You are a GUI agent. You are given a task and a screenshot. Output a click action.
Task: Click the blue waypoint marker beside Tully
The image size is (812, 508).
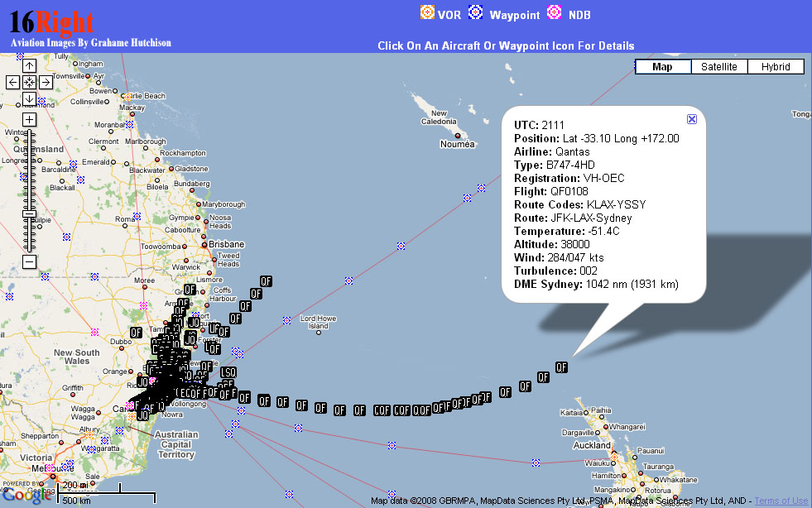pyautogui.click(x=20, y=56)
